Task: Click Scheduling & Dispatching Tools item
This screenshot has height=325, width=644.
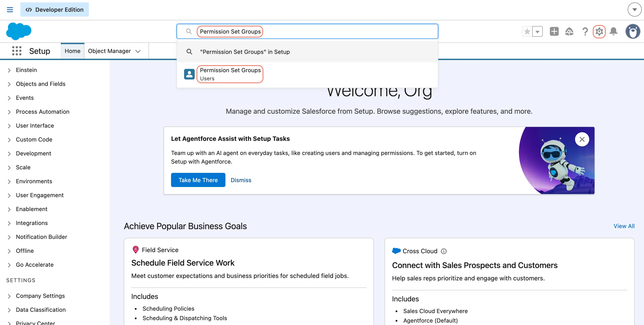Action: 185,318
